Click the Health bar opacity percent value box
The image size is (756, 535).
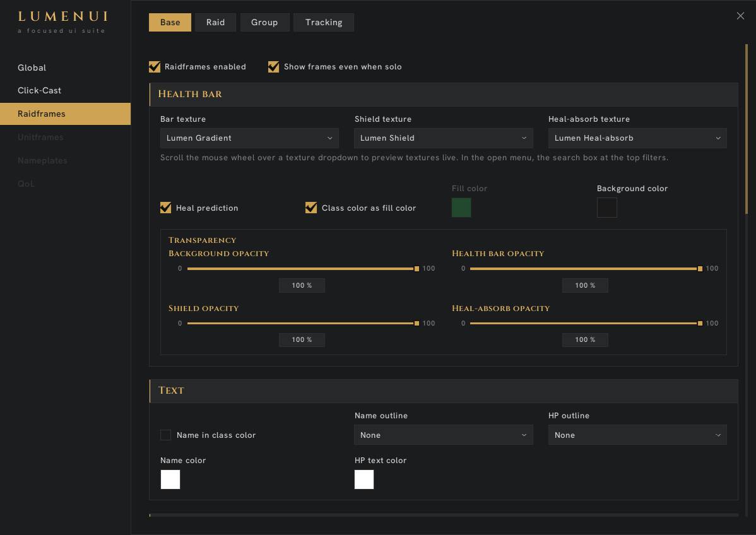(585, 285)
